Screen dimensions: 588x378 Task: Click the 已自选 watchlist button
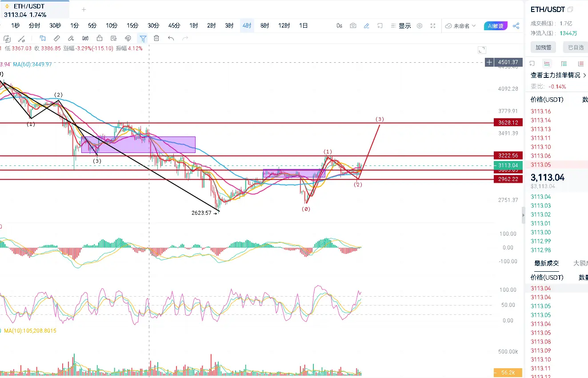[576, 47]
